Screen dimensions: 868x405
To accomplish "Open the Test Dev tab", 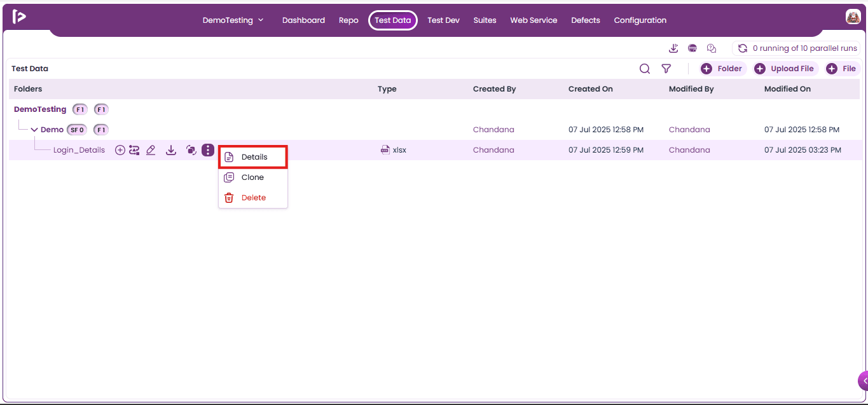I will point(443,20).
